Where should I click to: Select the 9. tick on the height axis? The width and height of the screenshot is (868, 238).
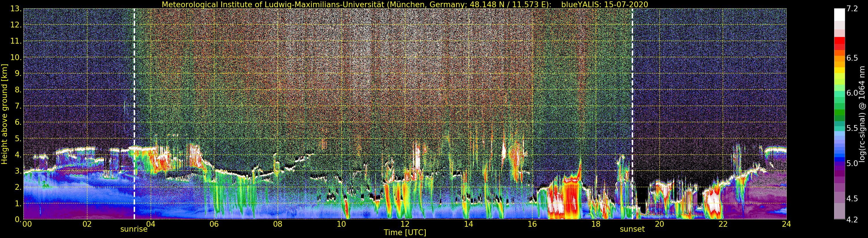[x=19, y=73]
